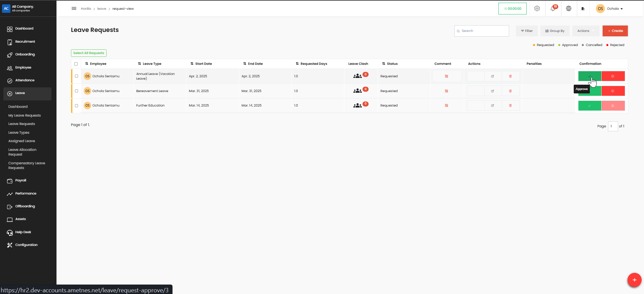Screen dimensions: 644x294
Task: Open the Ochola user profile dropdown
Action: [x=610, y=9]
